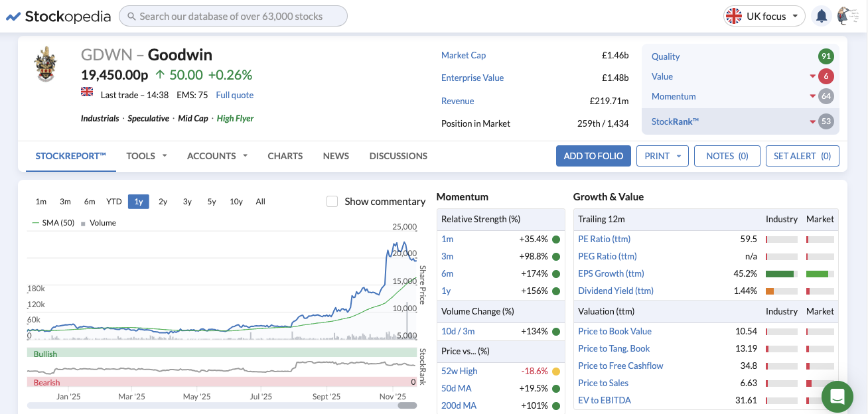Image resolution: width=868 pixels, height=414 pixels.
Task: Open the user avatar menu
Action: (x=847, y=16)
